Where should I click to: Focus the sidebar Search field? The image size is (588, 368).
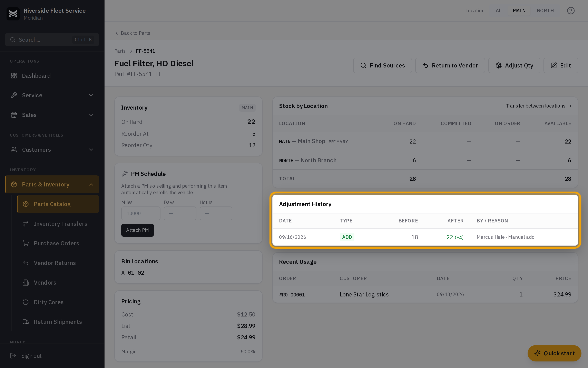52,40
